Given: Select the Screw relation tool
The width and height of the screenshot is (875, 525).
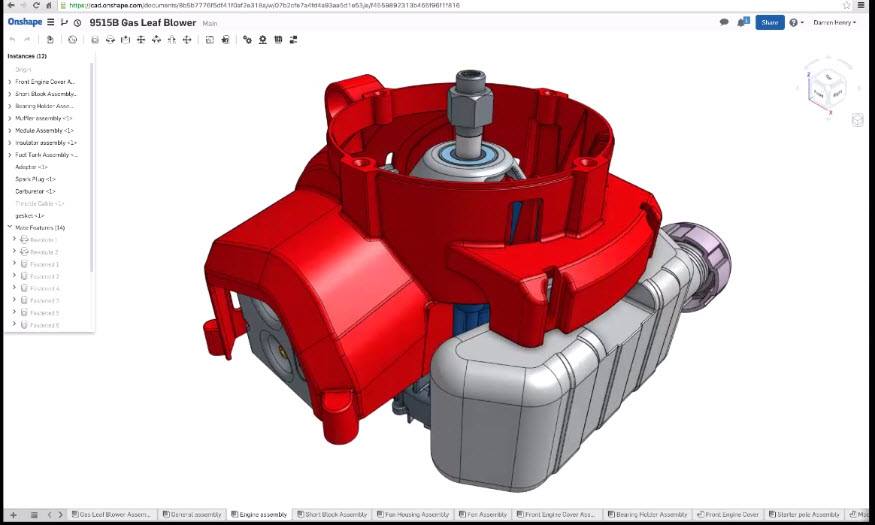Looking at the screenshot, I should (278, 40).
